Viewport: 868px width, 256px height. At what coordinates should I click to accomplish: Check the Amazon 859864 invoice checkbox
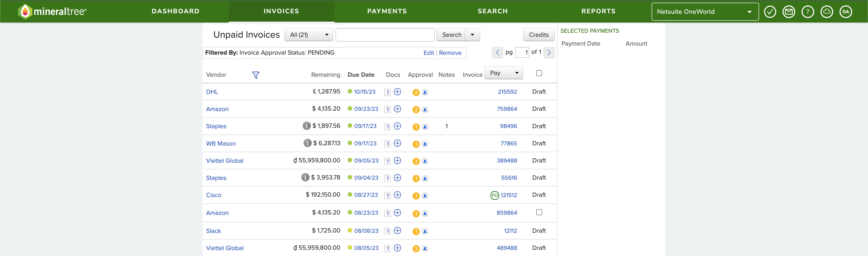click(539, 212)
